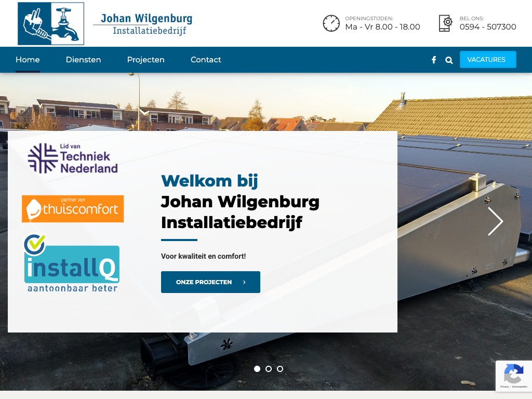Select the second slider dot
This screenshot has height=399, width=532.
[x=269, y=369]
